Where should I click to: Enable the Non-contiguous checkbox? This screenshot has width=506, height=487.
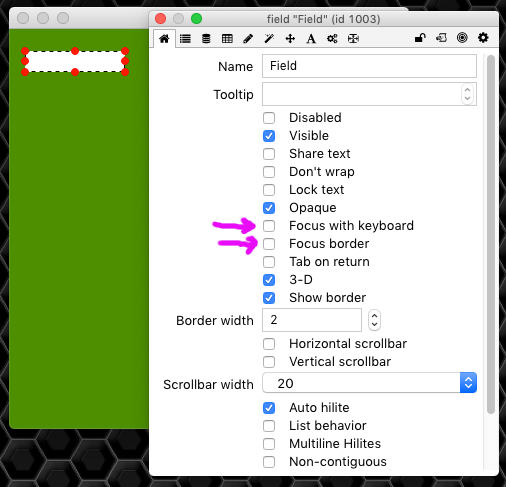(269, 462)
